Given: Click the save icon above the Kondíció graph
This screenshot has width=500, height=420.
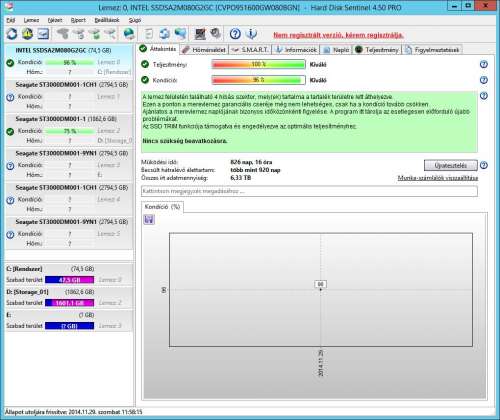Looking at the screenshot, I should (x=149, y=219).
